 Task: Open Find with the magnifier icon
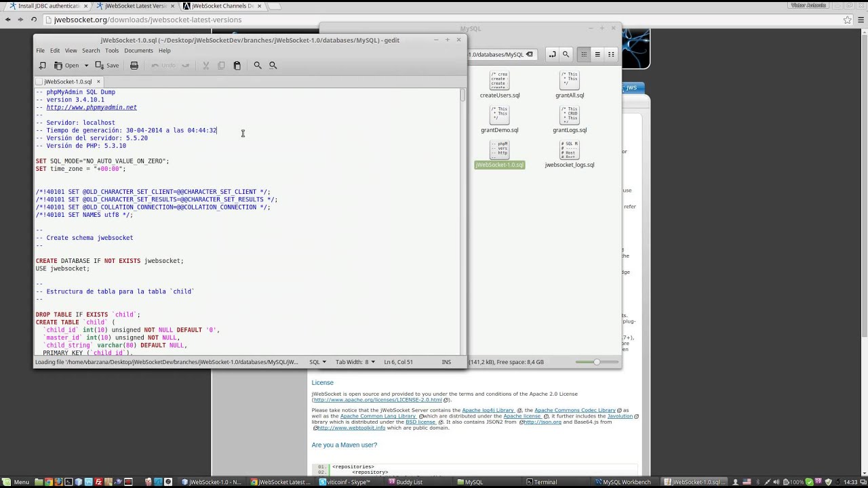pyautogui.click(x=258, y=66)
